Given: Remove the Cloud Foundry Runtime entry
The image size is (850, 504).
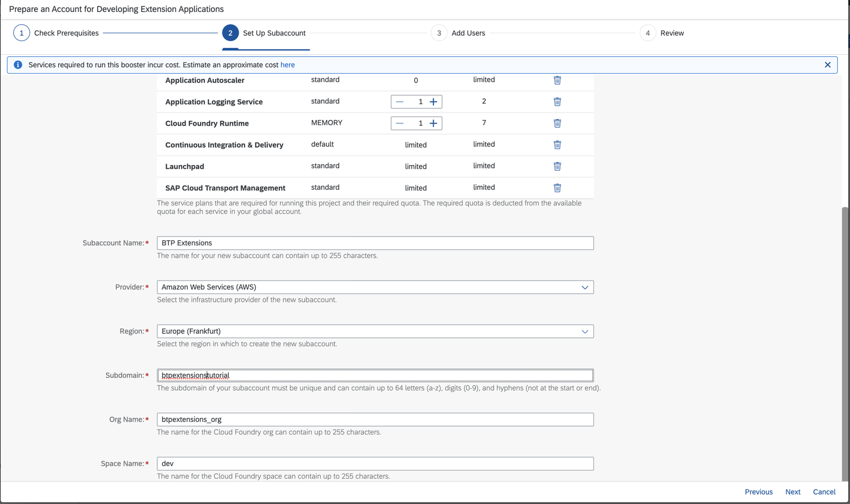Looking at the screenshot, I should click(557, 123).
